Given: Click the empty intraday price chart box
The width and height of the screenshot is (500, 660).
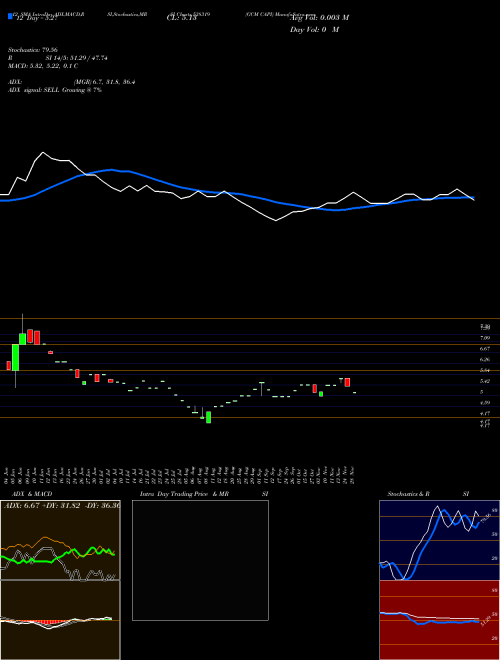Looking at the screenshot, I should [x=200, y=560].
